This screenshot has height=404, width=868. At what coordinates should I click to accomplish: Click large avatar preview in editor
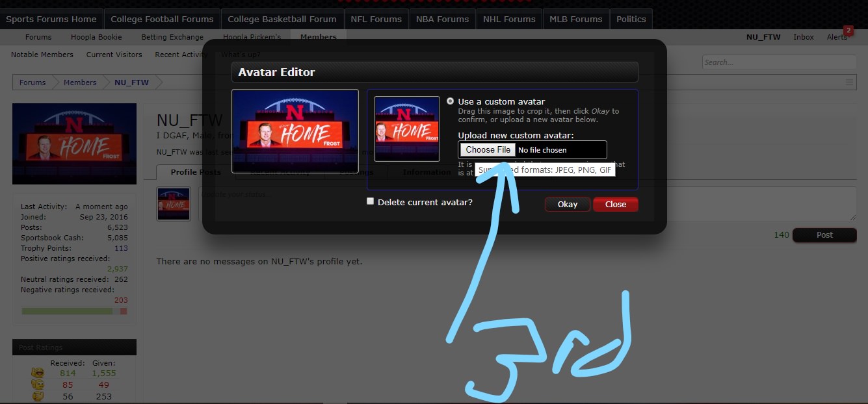click(295, 131)
